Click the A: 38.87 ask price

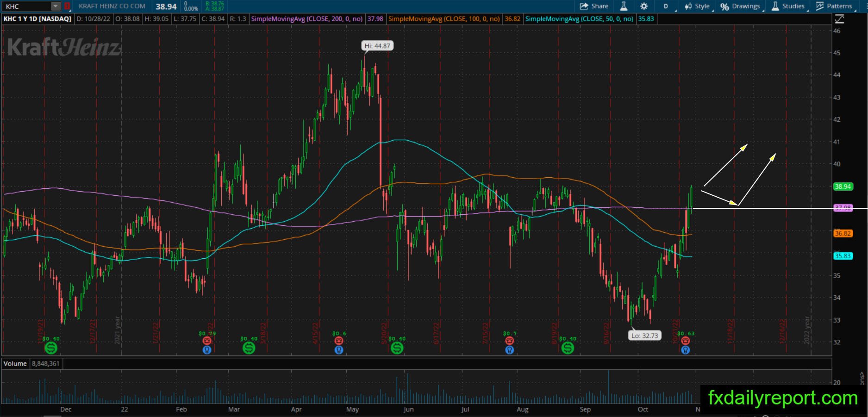tap(214, 9)
